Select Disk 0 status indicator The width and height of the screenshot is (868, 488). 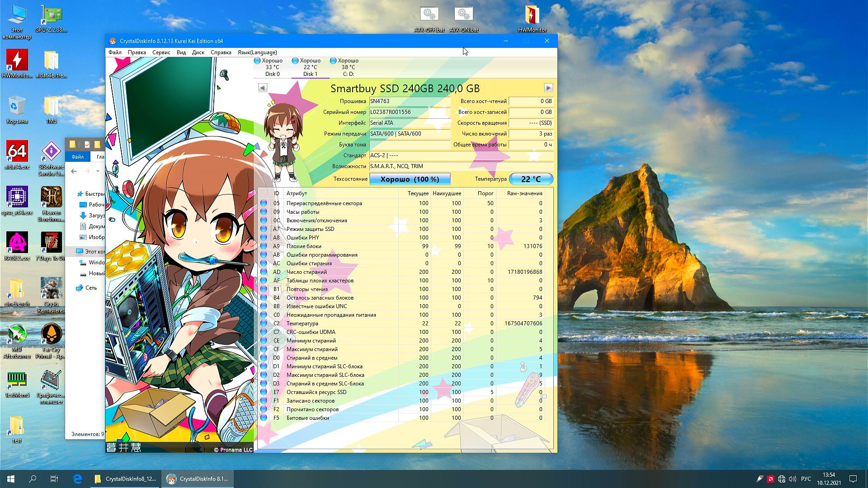tap(272, 67)
